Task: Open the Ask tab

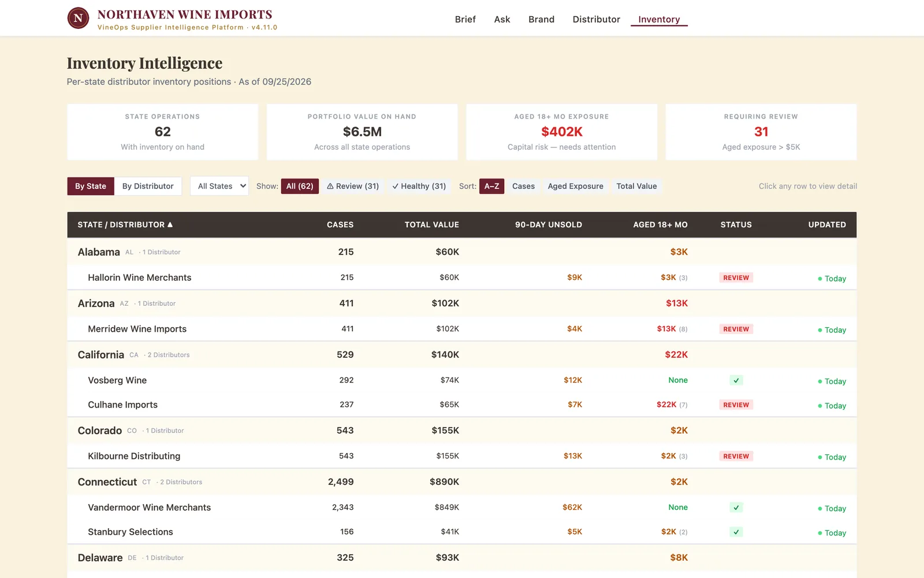Action: (502, 19)
